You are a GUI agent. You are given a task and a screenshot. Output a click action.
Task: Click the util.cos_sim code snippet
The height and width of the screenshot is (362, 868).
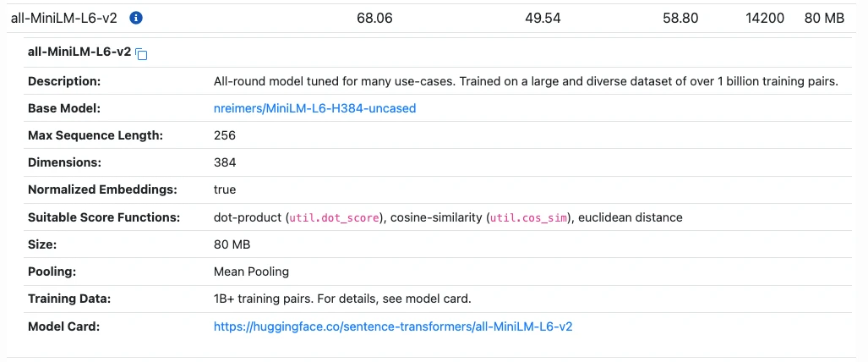(529, 218)
